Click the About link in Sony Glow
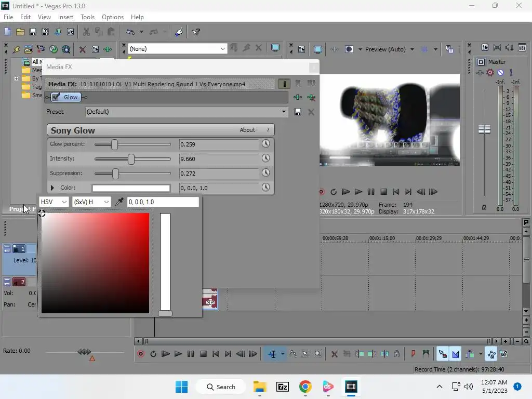 tap(247, 130)
